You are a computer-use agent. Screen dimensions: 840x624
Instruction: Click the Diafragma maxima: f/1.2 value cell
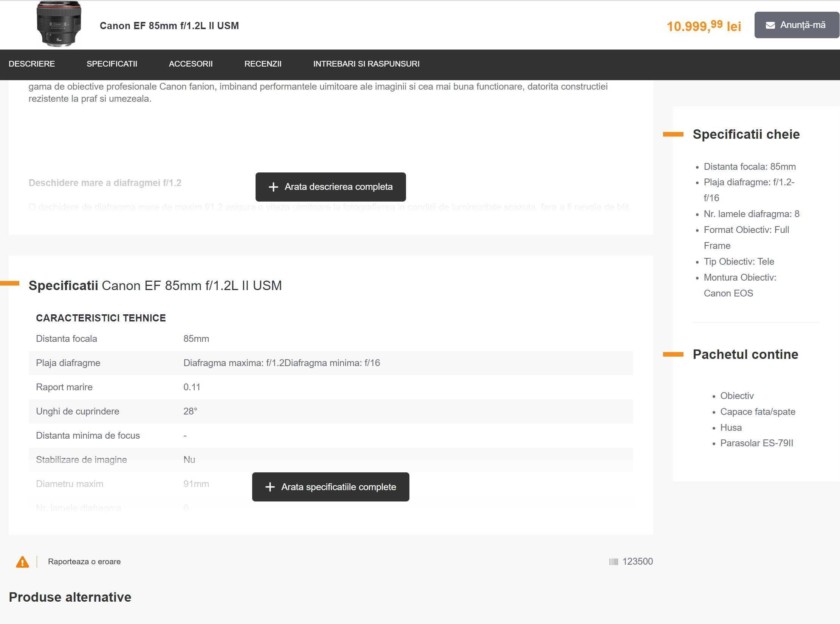point(282,363)
